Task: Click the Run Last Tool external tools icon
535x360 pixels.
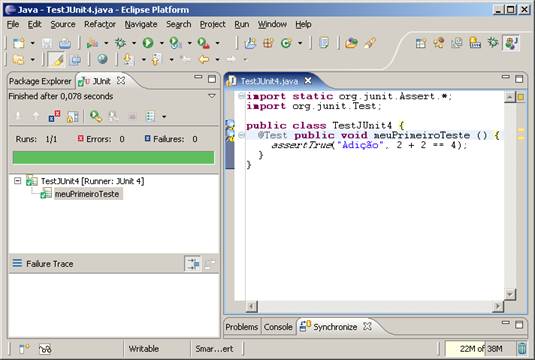Action: [x=204, y=43]
